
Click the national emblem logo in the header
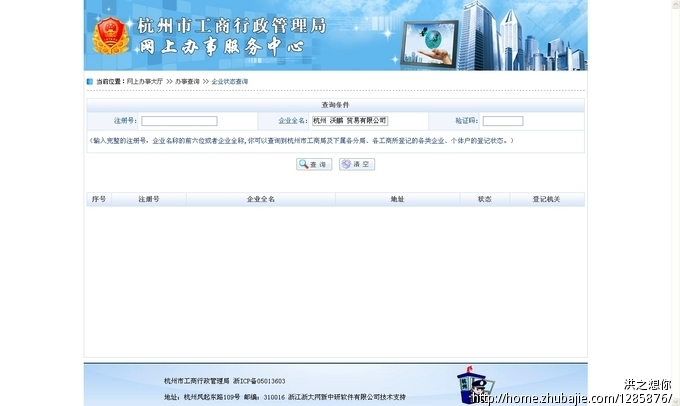[111, 36]
